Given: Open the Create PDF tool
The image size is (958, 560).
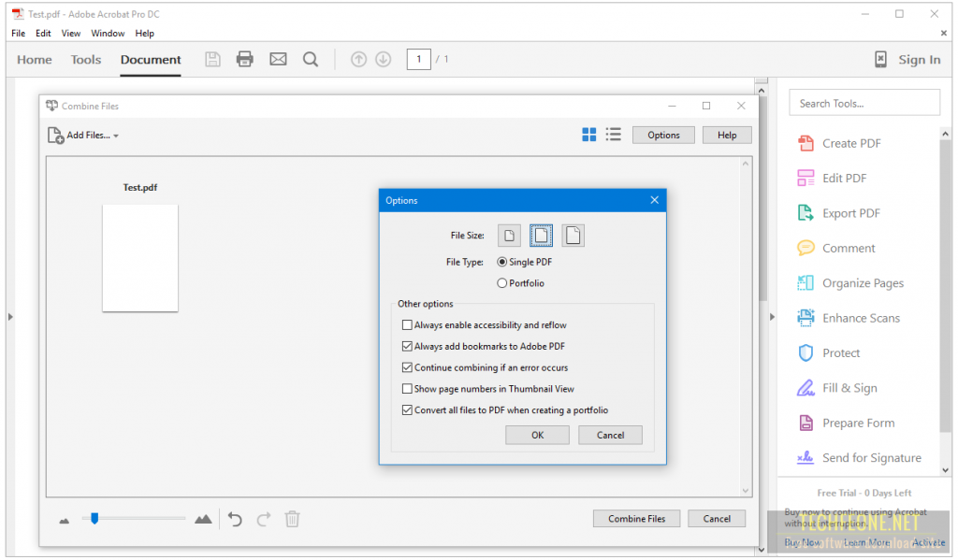Looking at the screenshot, I should click(839, 144).
